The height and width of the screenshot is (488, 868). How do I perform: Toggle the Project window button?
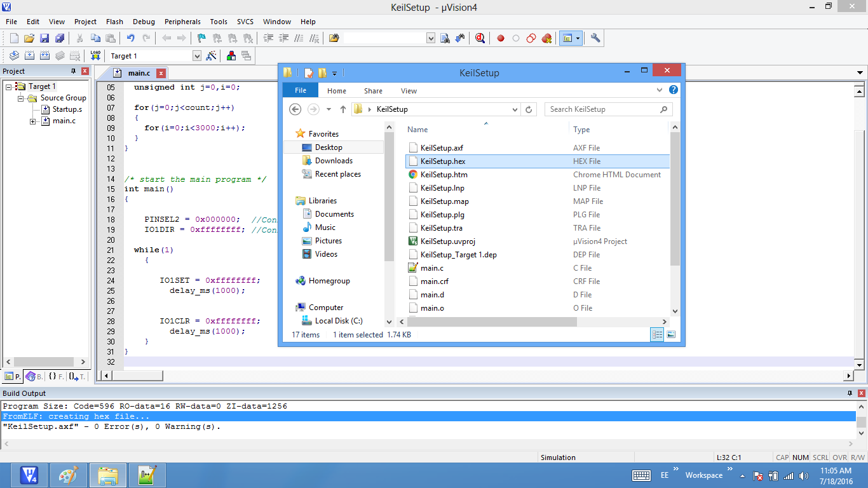coord(567,38)
